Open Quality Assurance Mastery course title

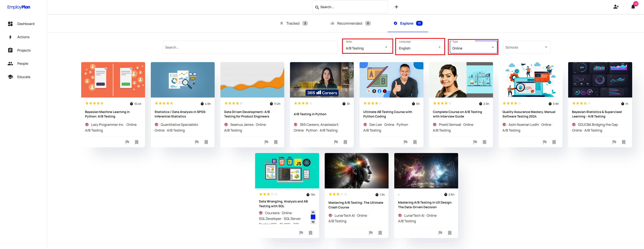(529, 114)
